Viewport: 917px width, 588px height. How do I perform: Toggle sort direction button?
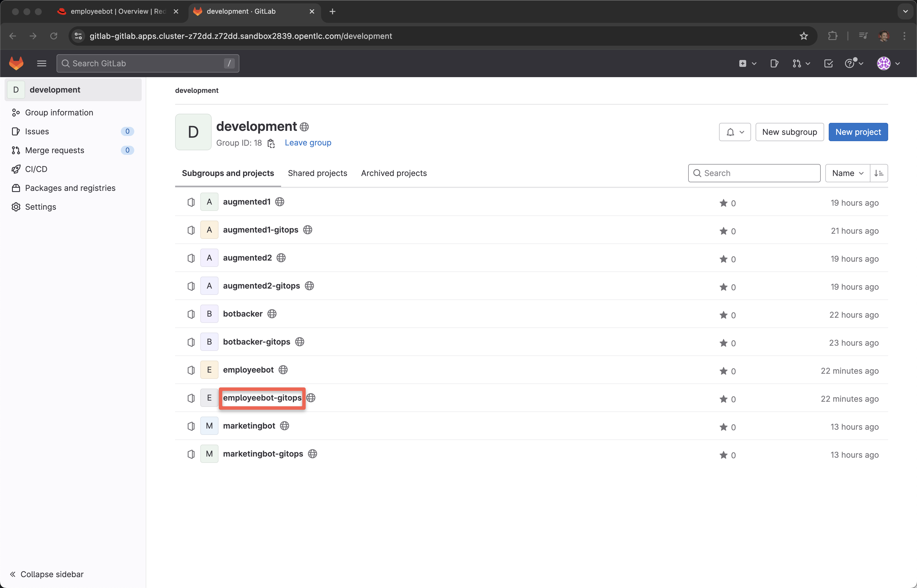click(x=878, y=173)
